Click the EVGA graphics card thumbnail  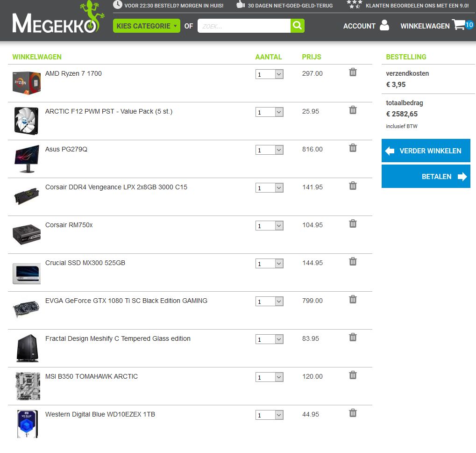(x=27, y=309)
